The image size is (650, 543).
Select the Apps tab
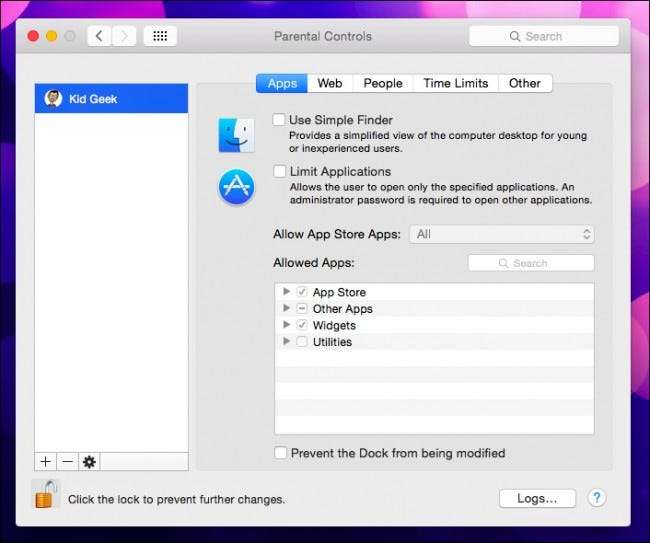click(282, 83)
